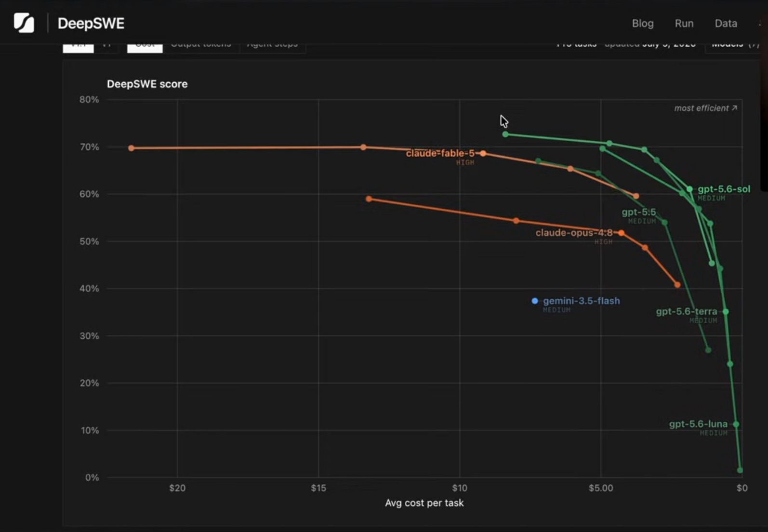
Task: Click the gpt-5.6-sol label
Action: coord(724,189)
